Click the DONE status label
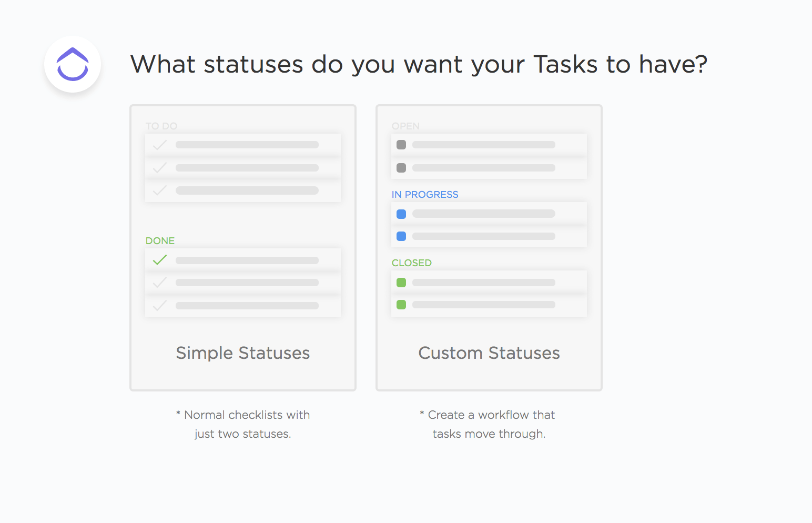Screen dimensions: 812x523 [x=160, y=241]
